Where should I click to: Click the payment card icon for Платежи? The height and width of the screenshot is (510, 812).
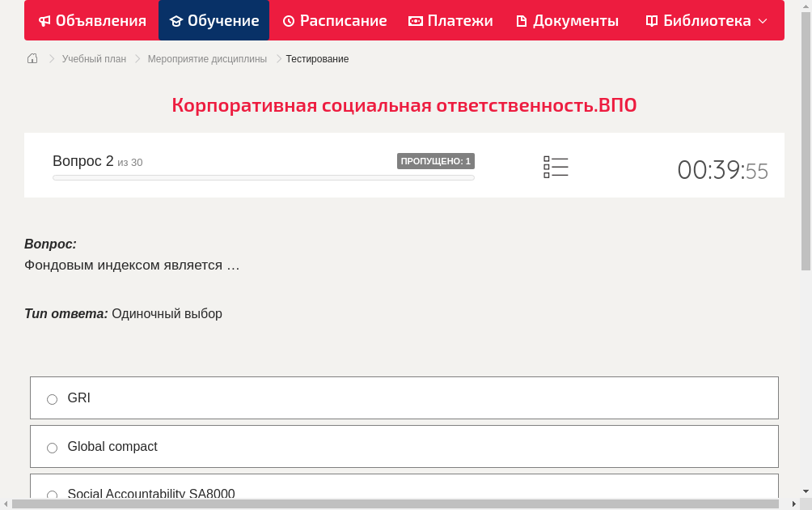pos(414,20)
